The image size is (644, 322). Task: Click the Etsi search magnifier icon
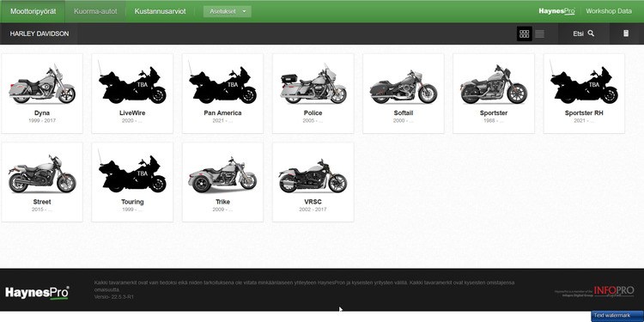point(591,33)
